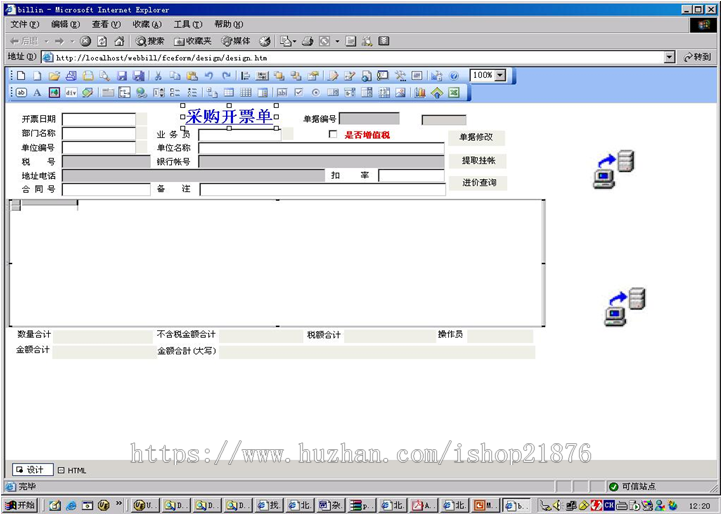Click the 业务员 input field

240,135
